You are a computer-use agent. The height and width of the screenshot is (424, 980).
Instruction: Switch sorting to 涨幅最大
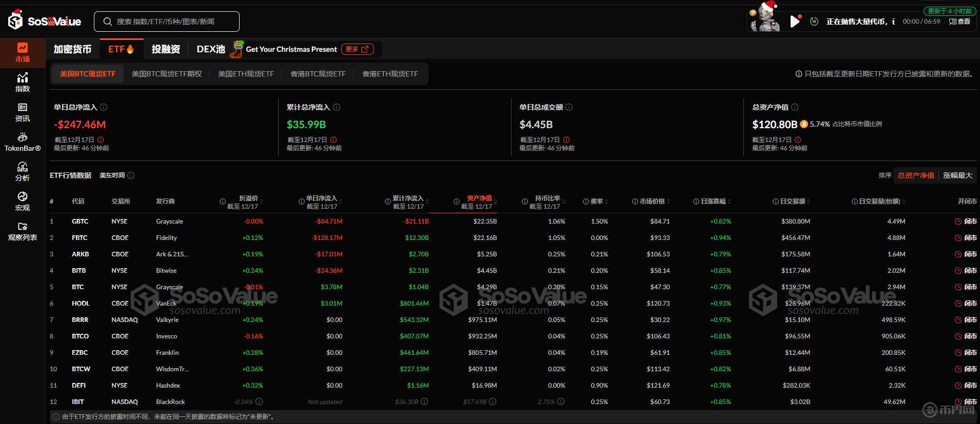(957, 175)
